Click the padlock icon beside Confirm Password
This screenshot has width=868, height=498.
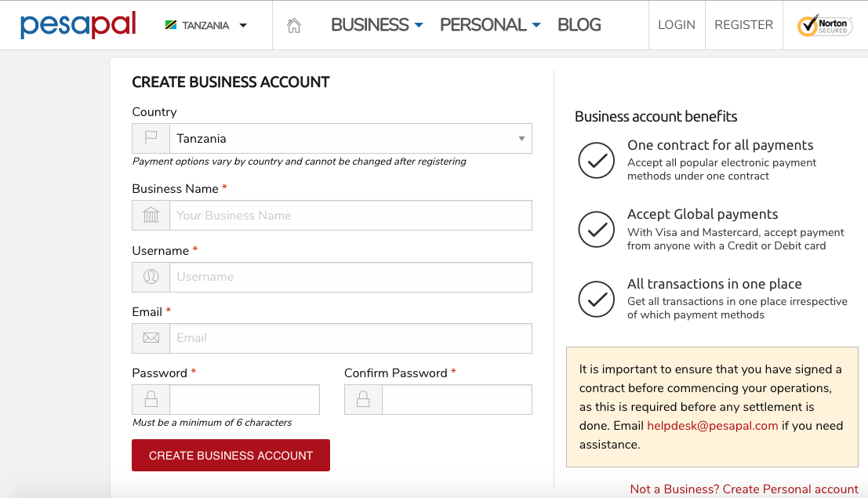[x=363, y=399]
